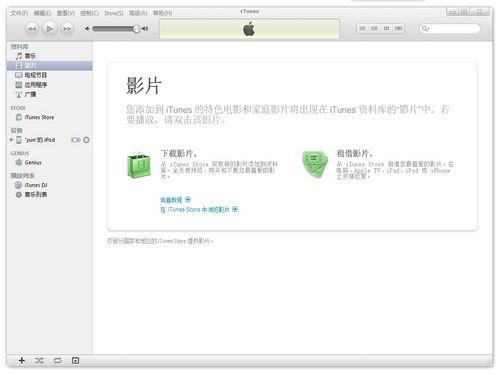Screen dimensions: 500x375
Task: Open the Store(S) menu
Action: click(x=114, y=13)
